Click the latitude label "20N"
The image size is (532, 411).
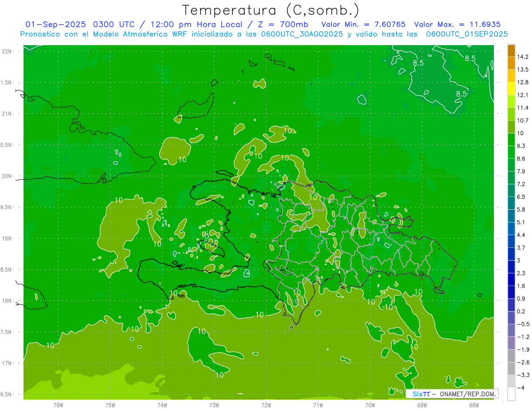coord(7,176)
